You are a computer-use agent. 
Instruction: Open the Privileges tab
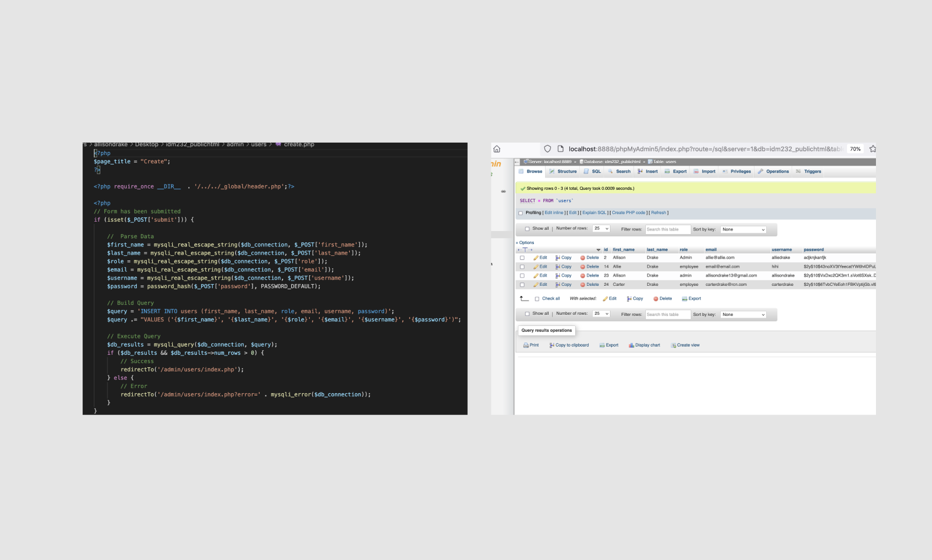pos(737,172)
